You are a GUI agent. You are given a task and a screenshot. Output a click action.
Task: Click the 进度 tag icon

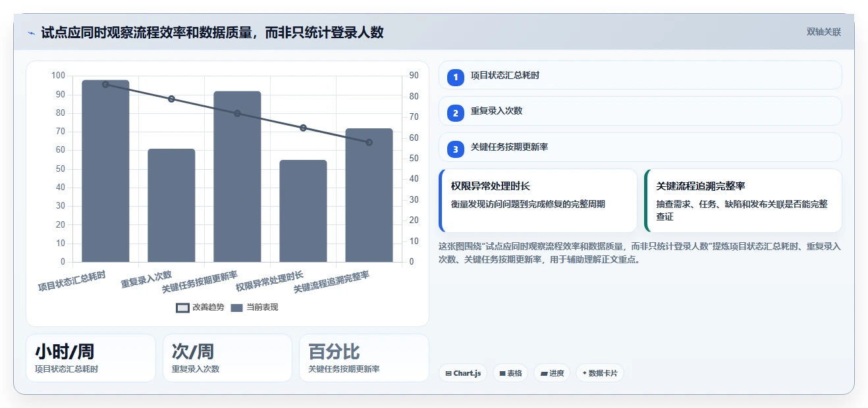click(x=544, y=373)
